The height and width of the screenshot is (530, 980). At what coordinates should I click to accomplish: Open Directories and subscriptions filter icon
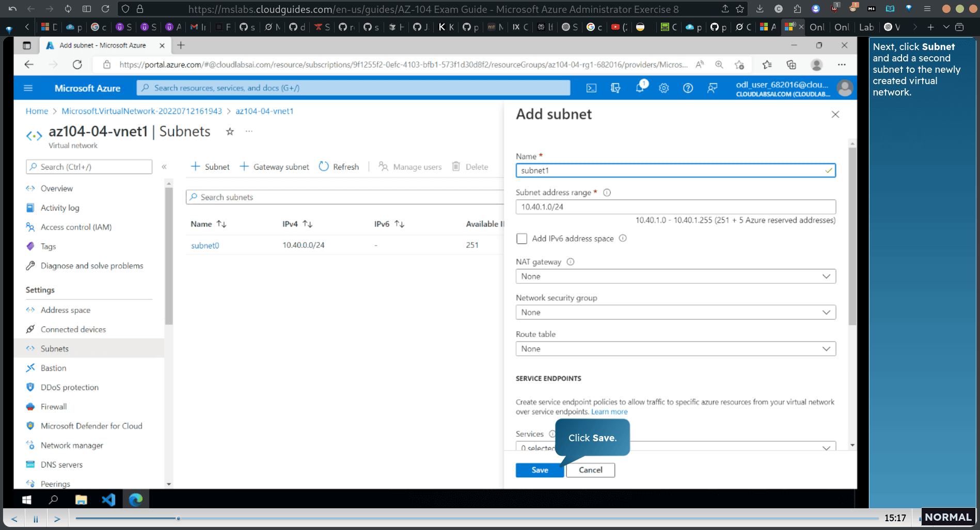[615, 88]
